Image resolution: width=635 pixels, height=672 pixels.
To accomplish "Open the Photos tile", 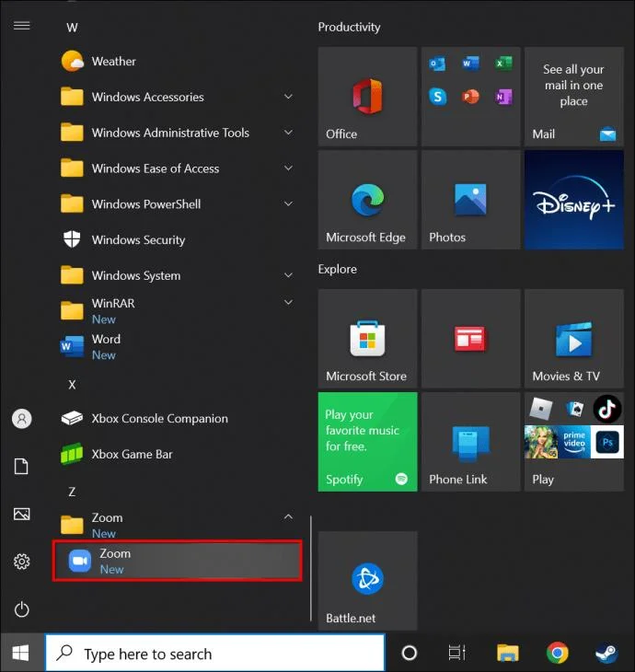I will [470, 200].
